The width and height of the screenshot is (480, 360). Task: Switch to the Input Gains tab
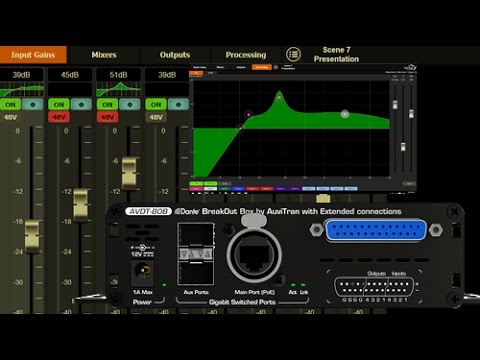33,55
